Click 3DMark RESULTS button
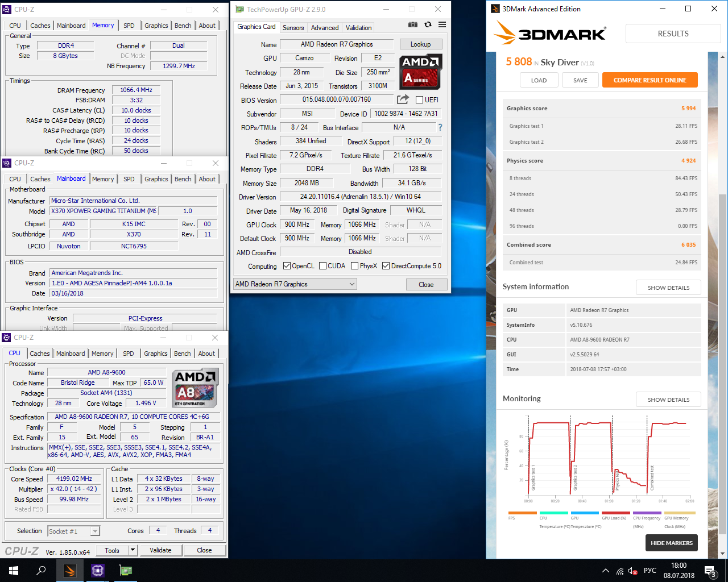The image size is (728, 582). coord(673,34)
